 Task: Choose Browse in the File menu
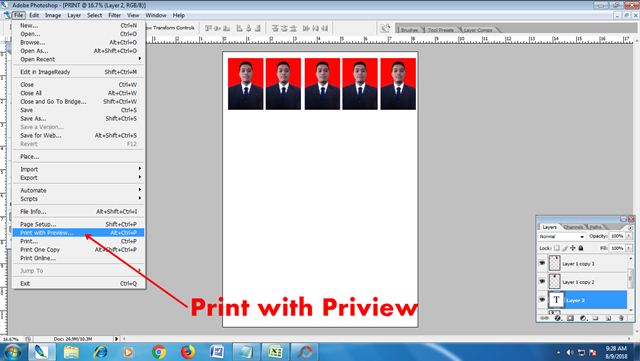click(78, 42)
